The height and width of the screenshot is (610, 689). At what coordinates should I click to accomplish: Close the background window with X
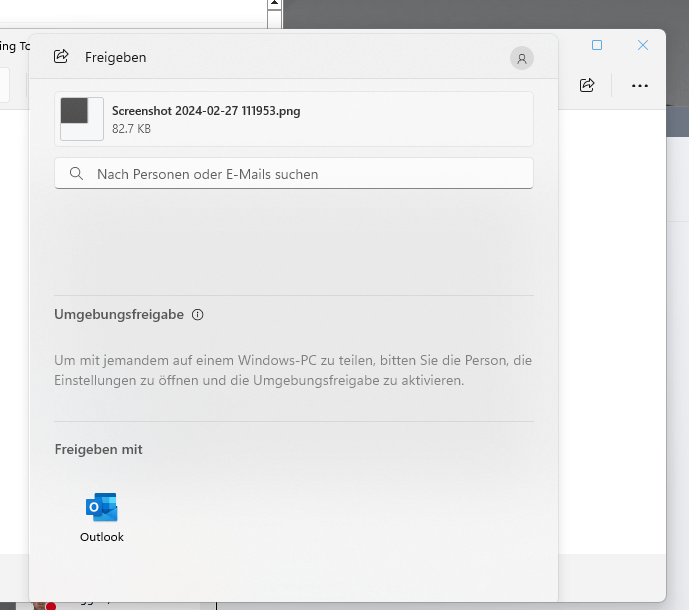(x=643, y=45)
